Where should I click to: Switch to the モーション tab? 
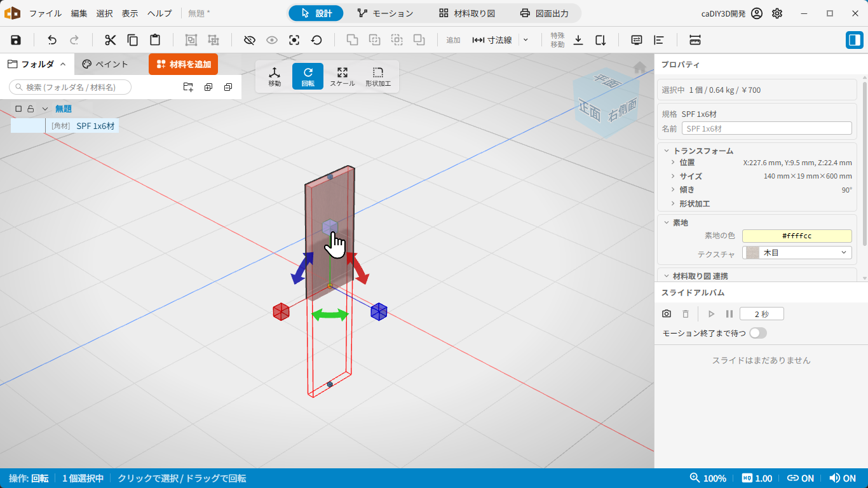pyautogui.click(x=385, y=13)
